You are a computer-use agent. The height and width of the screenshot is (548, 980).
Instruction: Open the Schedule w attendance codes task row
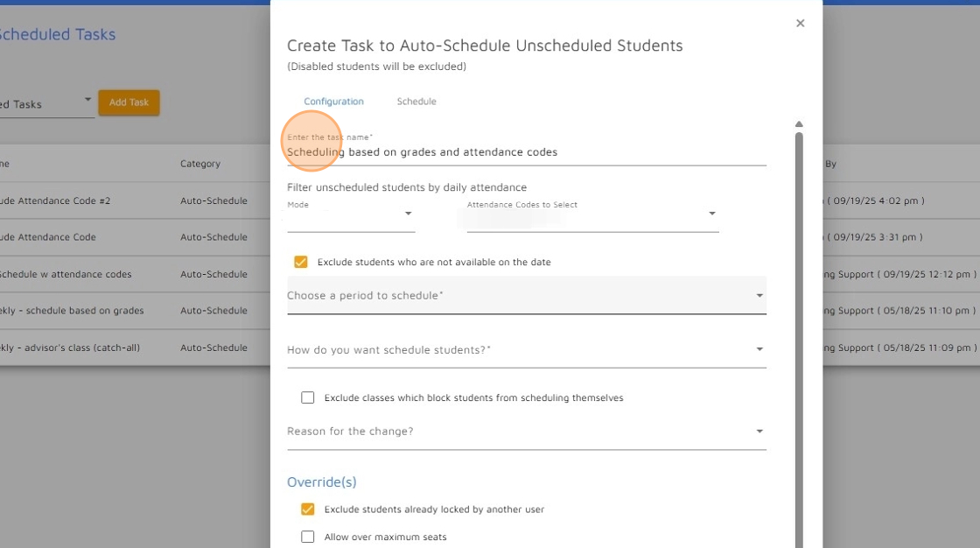[135, 274]
